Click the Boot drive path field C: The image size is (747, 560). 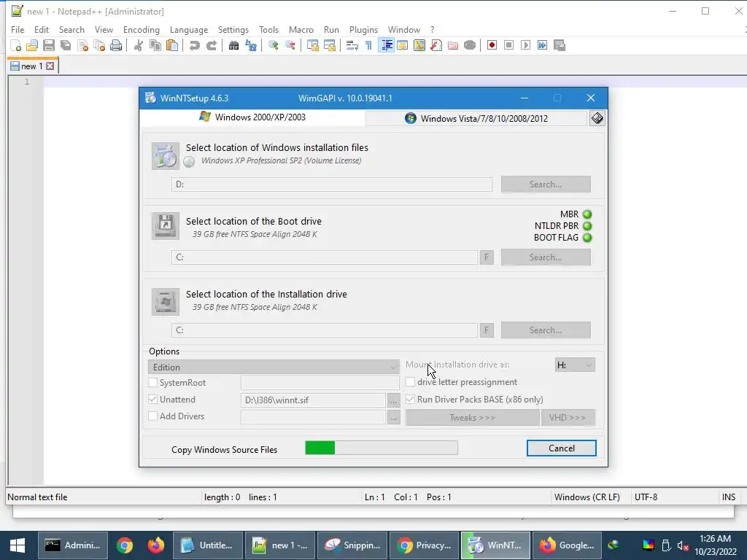pos(325,257)
